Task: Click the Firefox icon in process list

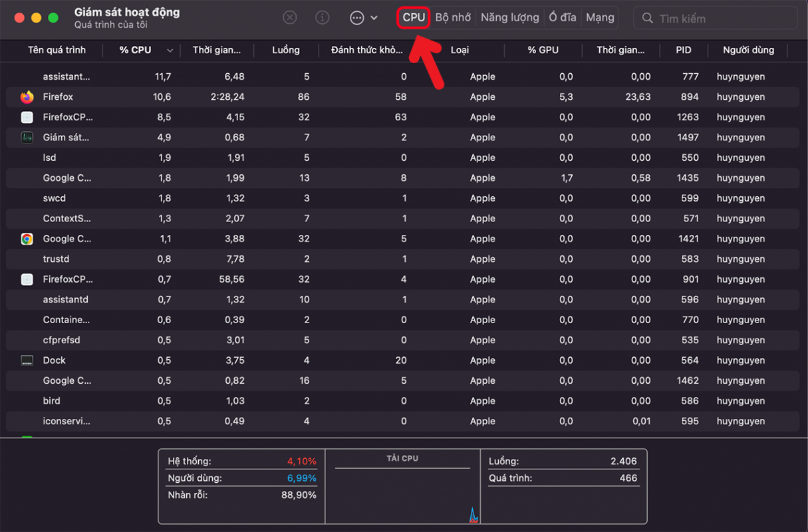Action: (x=27, y=97)
